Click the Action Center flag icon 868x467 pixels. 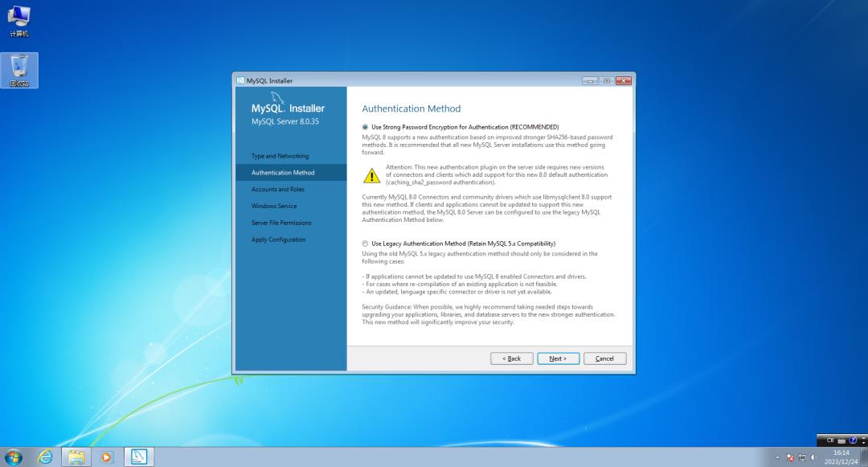tap(790, 457)
